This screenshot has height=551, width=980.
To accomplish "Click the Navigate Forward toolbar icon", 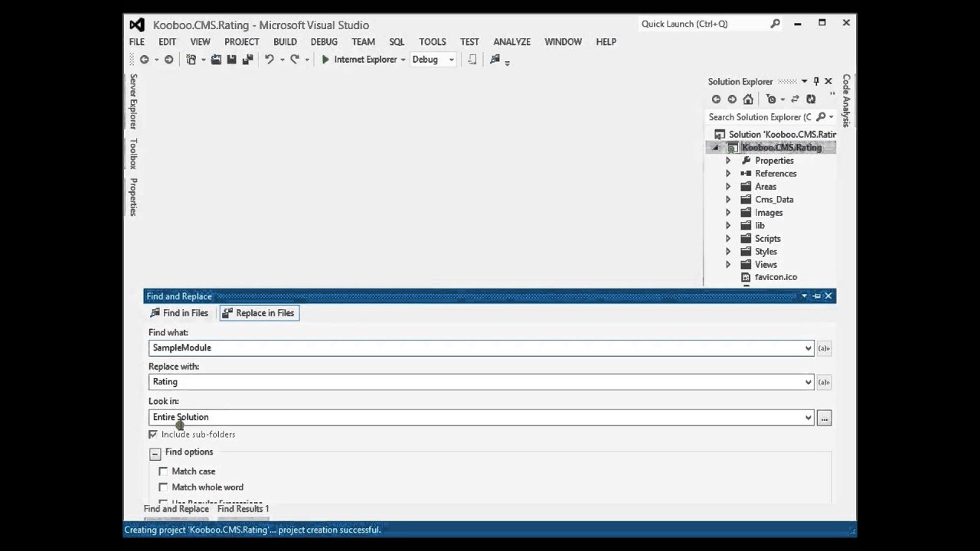I will tap(168, 60).
